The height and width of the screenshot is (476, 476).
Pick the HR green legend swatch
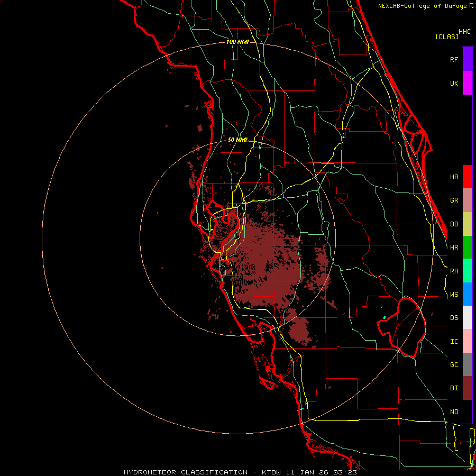[x=467, y=248]
